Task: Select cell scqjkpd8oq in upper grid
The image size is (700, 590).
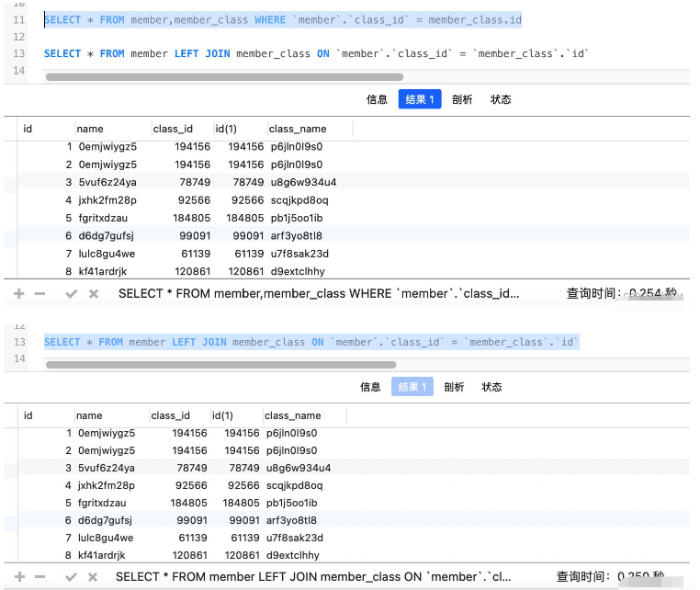Action: point(299,200)
